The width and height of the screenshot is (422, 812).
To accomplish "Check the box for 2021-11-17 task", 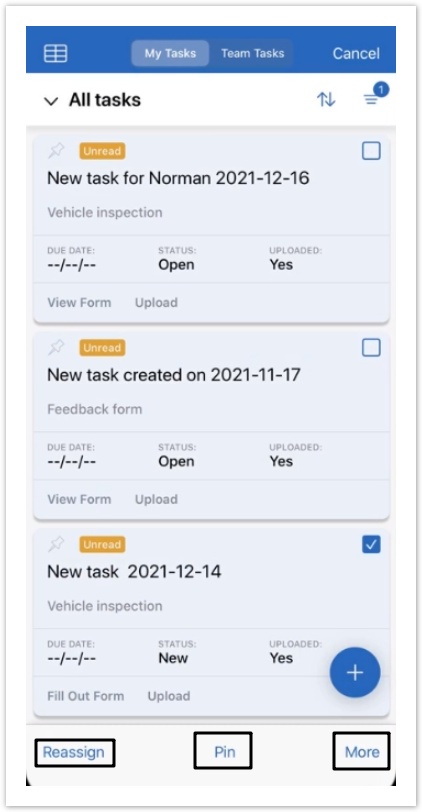I will 371,348.
